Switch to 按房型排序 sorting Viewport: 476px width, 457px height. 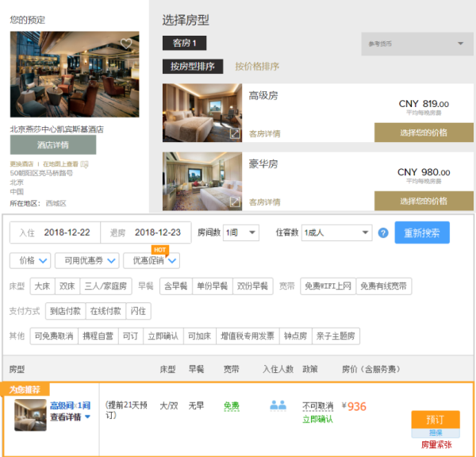pyautogui.click(x=193, y=67)
